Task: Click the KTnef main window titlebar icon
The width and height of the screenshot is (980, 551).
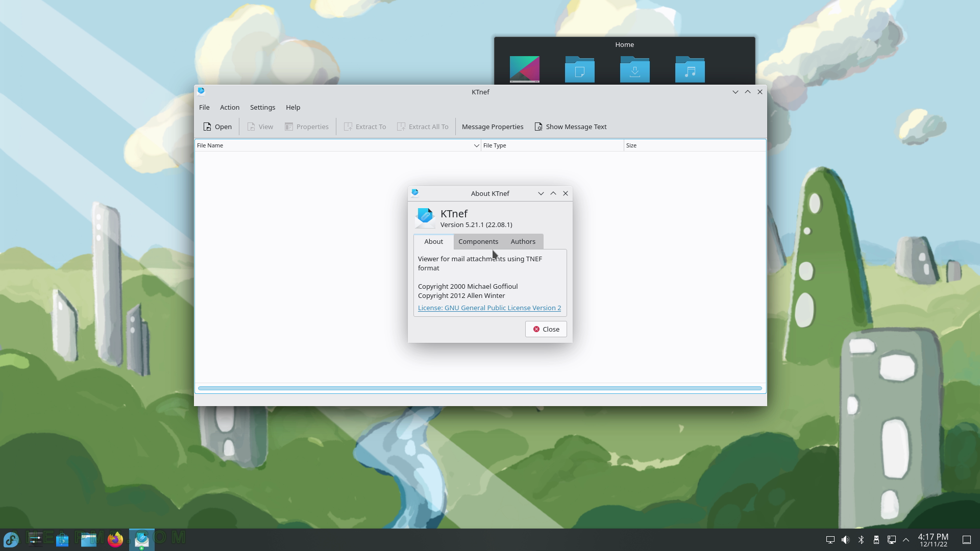Action: pyautogui.click(x=201, y=91)
